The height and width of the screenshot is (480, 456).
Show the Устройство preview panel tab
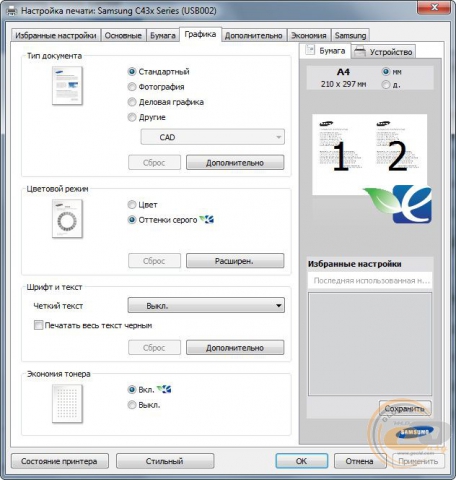tap(384, 52)
